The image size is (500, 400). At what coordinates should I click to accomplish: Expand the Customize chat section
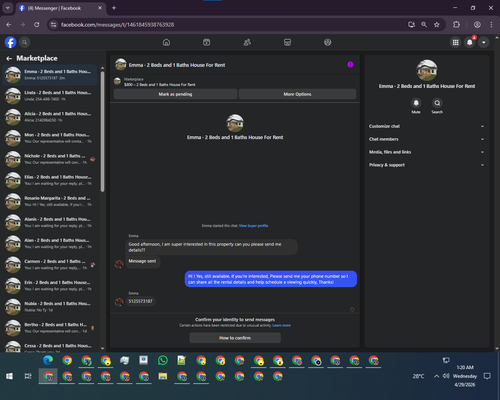coord(426,126)
